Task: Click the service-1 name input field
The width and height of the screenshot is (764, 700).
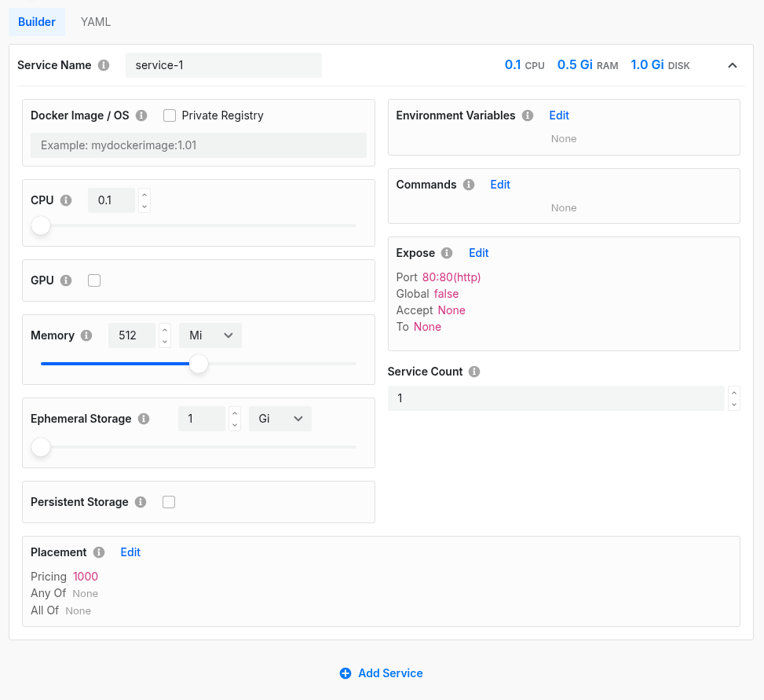Action: point(223,65)
